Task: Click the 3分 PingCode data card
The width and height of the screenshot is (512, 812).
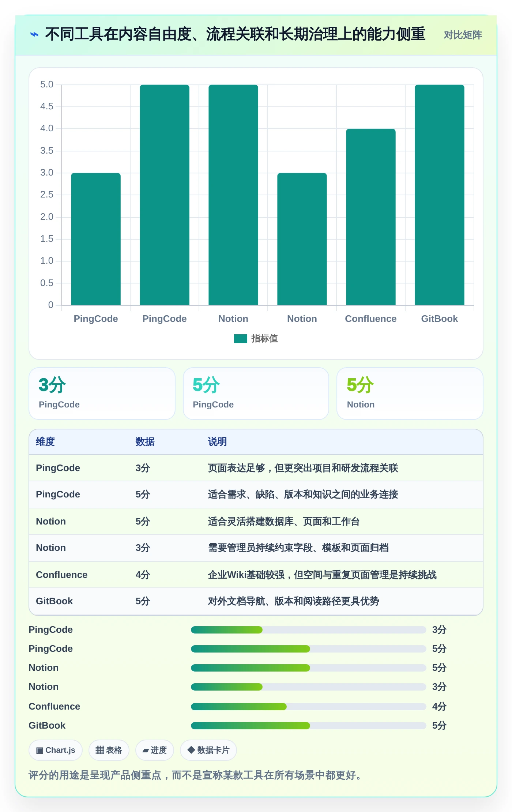Action: coord(102,394)
